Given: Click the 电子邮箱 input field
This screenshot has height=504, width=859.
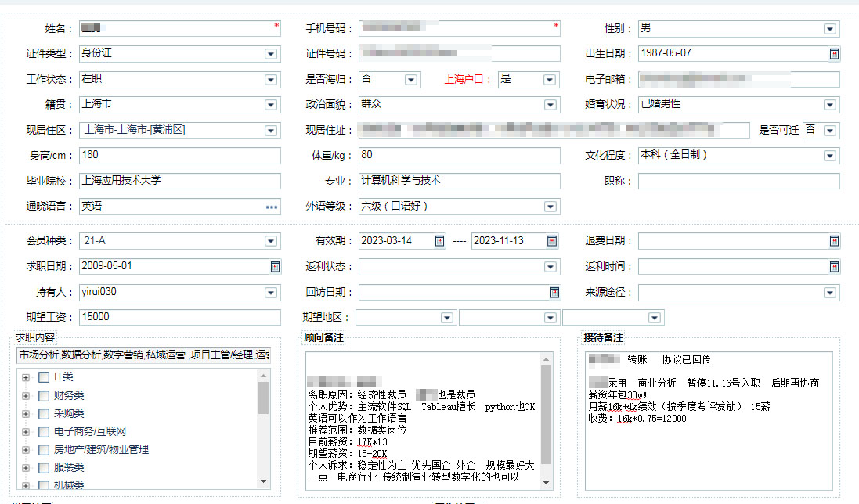Looking at the screenshot, I should coord(738,79).
